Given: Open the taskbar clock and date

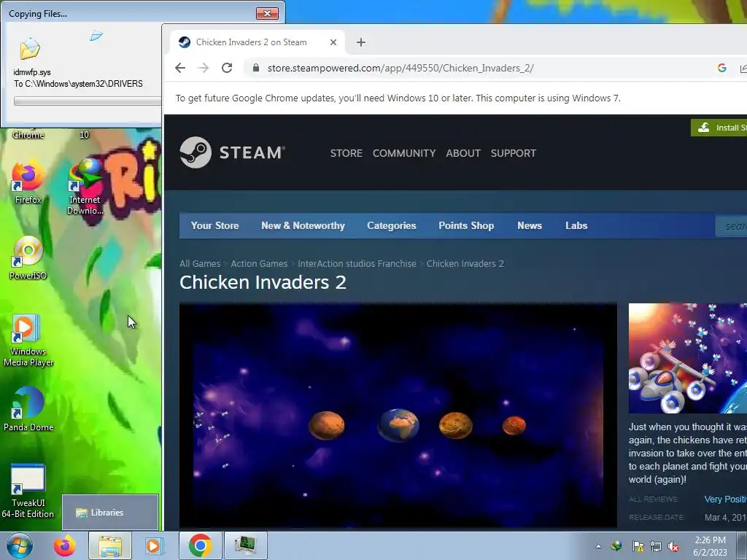Looking at the screenshot, I should pos(710,546).
